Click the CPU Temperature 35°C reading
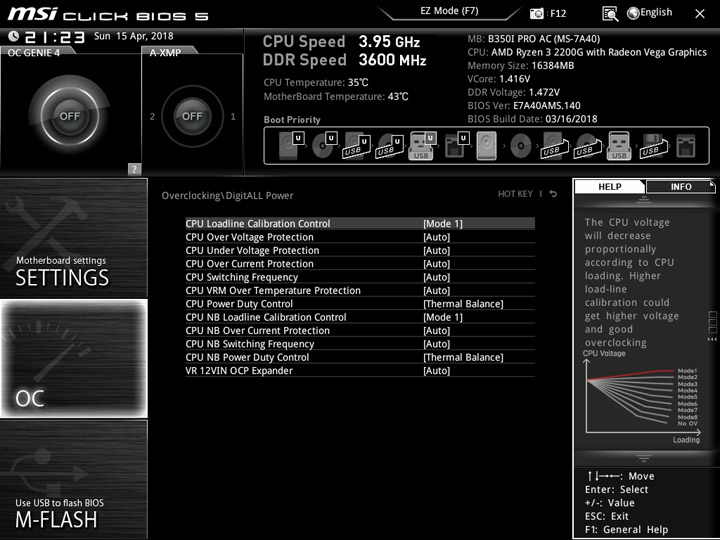Screen dimensions: 720x540 click(316, 83)
